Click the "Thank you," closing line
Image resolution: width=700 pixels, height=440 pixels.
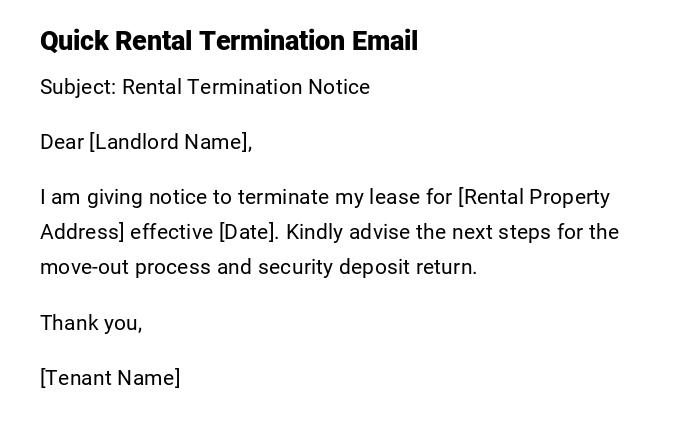(x=91, y=322)
